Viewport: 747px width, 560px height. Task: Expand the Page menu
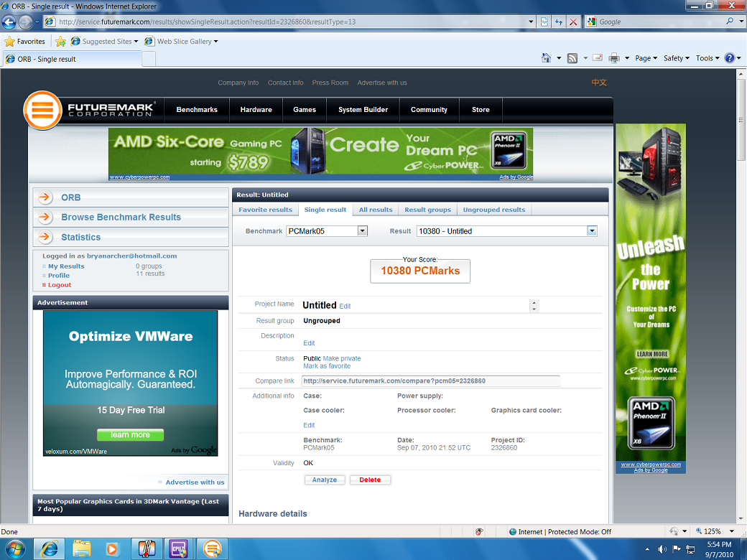pyautogui.click(x=646, y=58)
